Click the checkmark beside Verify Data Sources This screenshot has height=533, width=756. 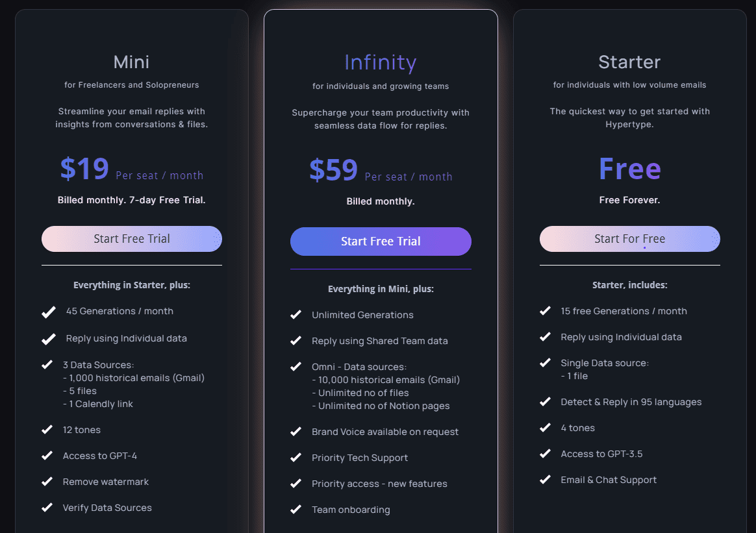47,508
